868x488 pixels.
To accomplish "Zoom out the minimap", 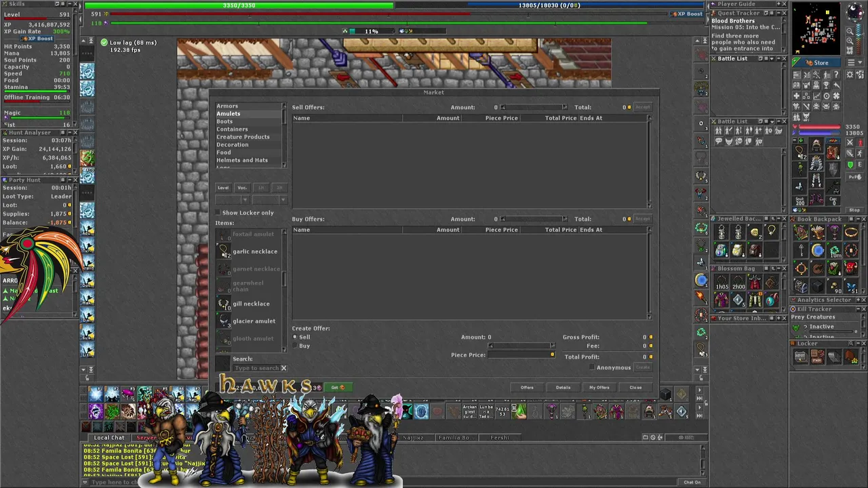I will (850, 31).
